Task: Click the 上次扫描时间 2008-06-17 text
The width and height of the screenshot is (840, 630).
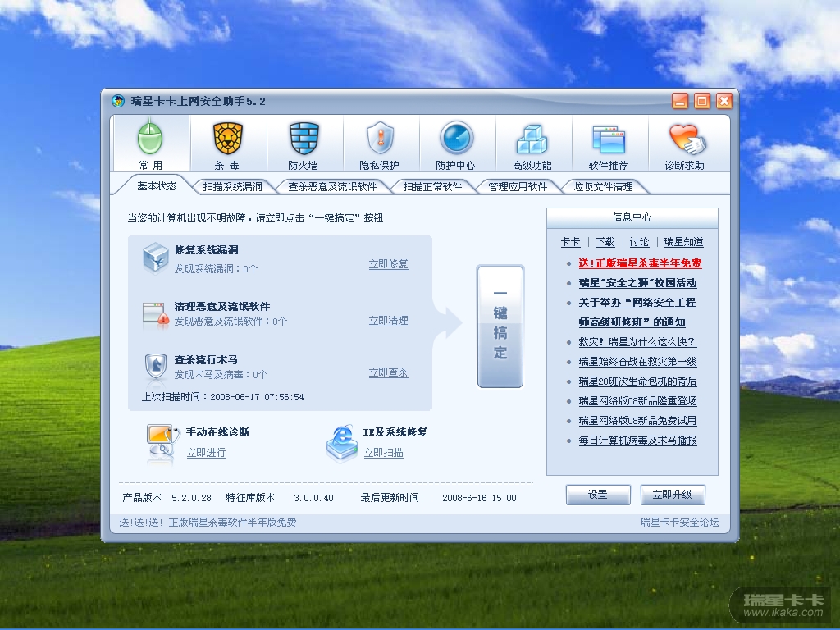Action: pos(223,397)
